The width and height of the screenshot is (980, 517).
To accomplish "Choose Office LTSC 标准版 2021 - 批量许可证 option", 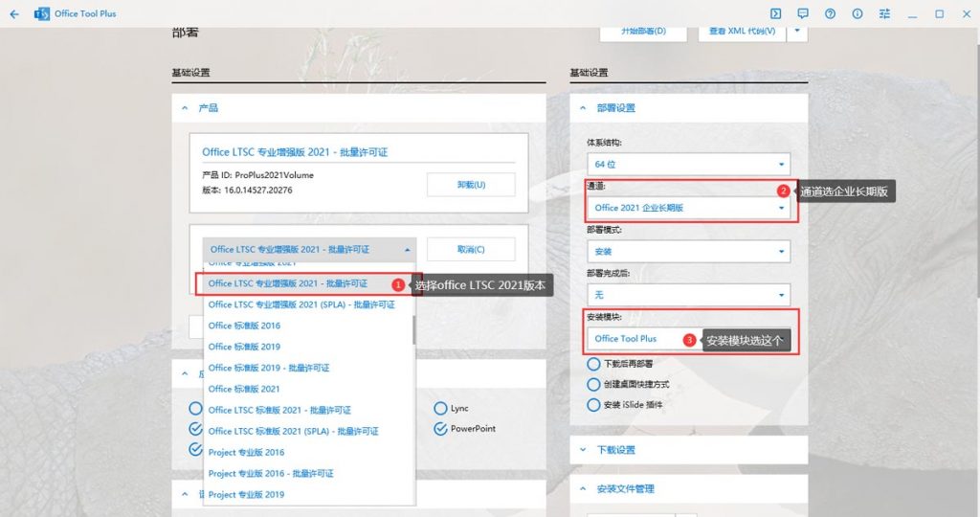I will [x=309, y=410].
